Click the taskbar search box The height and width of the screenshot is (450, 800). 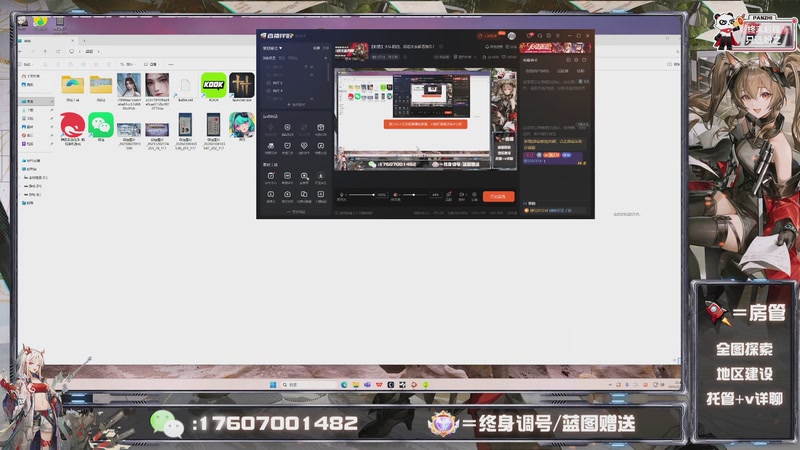308,384
